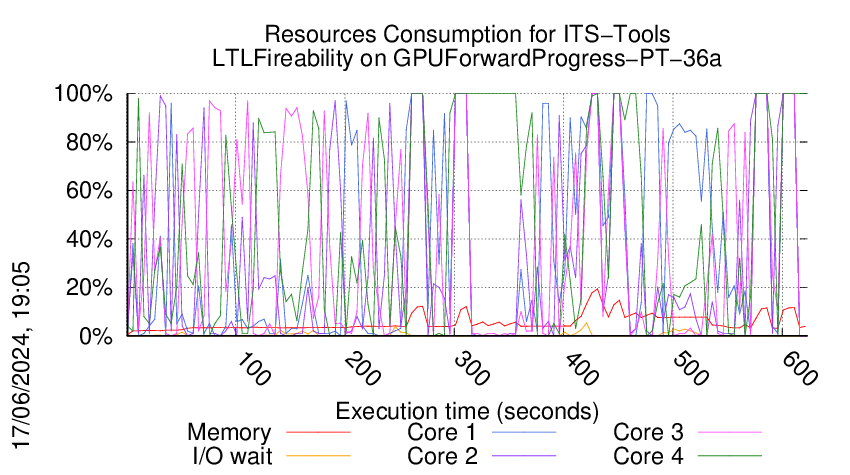Screen dimensions: 850x475
Task: Click the 80% y-axis label
Action: tap(89, 143)
